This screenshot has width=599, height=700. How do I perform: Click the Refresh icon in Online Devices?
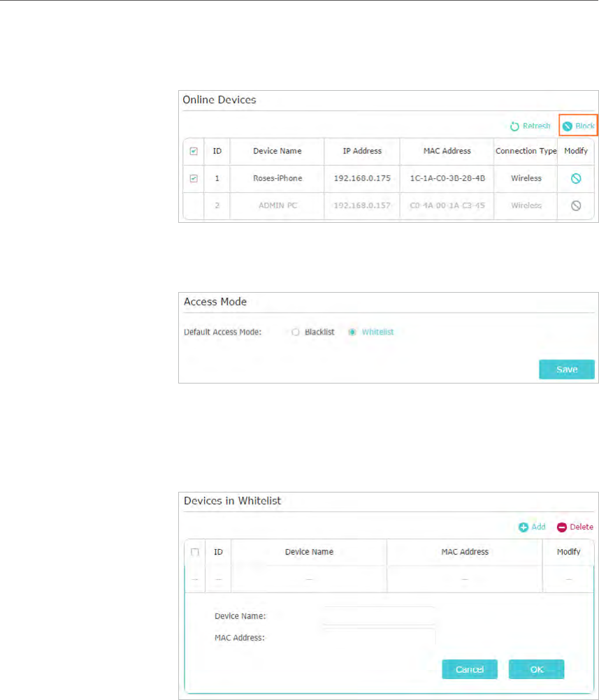(514, 126)
